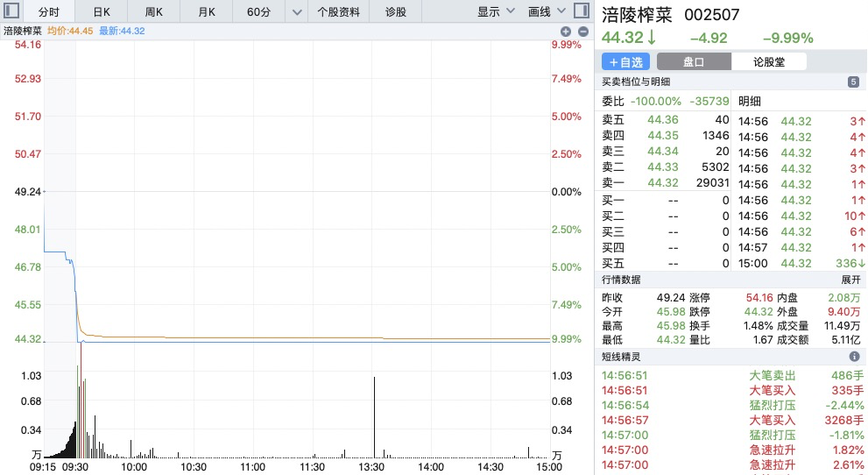Viewport: 868px width, 475px height.
Task: Select the 卖三 row at 44.34
Action: [x=666, y=151]
